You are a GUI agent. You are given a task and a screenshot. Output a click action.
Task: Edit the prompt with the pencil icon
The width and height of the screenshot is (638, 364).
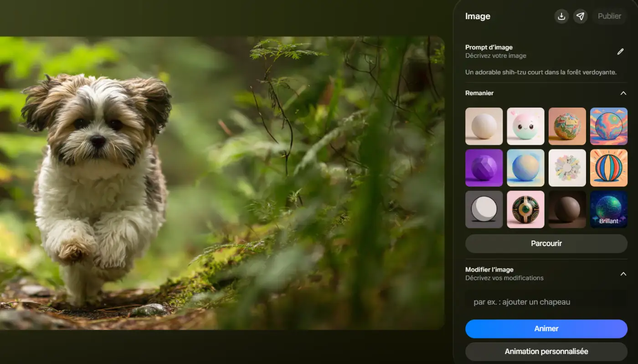click(620, 51)
